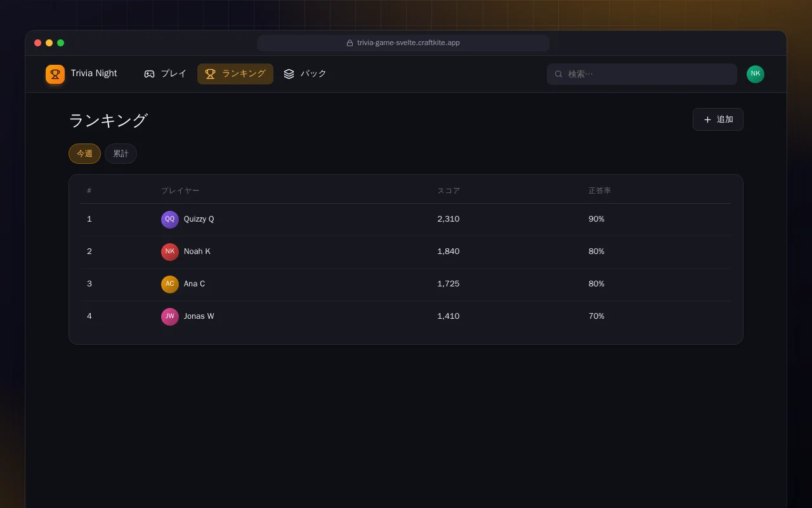Click the score 1,725
The height and width of the screenshot is (508, 812).
pyautogui.click(x=449, y=284)
